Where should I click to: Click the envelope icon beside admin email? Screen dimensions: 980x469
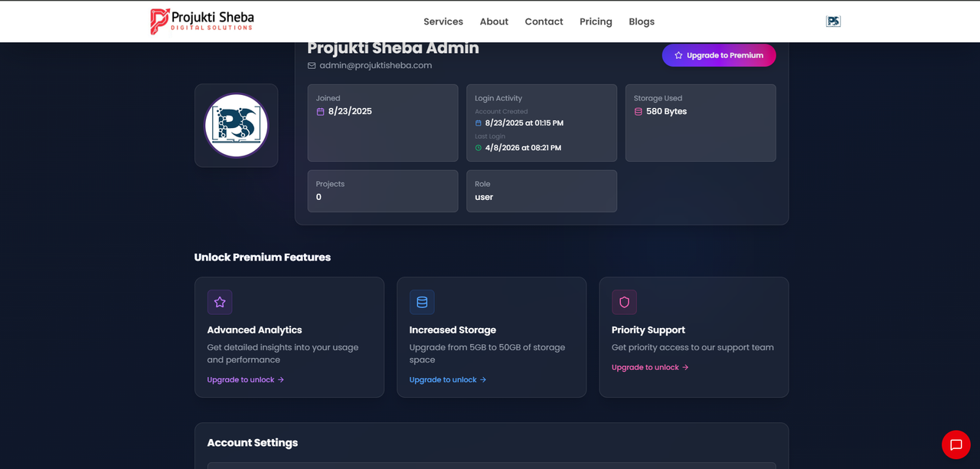tap(312, 66)
